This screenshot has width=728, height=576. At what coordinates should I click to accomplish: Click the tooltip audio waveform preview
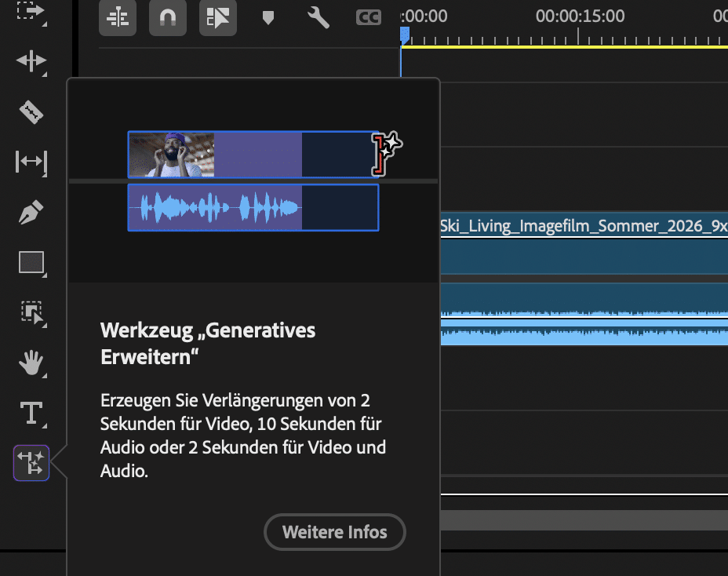click(253, 208)
